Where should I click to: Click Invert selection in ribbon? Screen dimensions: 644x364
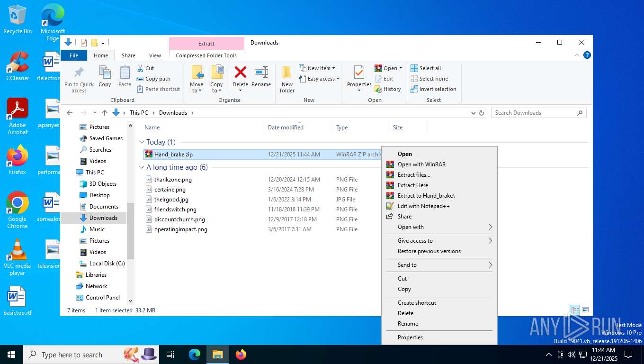pyautogui.click(x=433, y=89)
